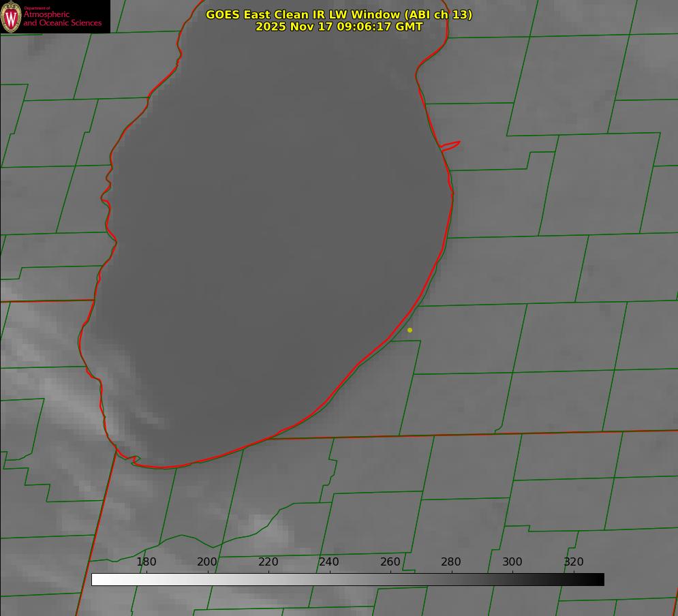Click the center of the dark lake area
Viewport: 678px width, 616px height.
pos(273,238)
